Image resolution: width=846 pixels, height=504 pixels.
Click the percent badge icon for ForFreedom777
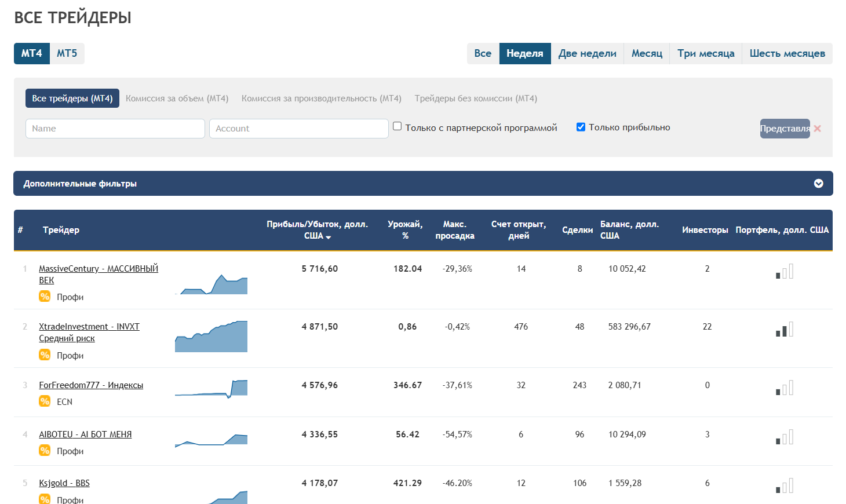45,401
